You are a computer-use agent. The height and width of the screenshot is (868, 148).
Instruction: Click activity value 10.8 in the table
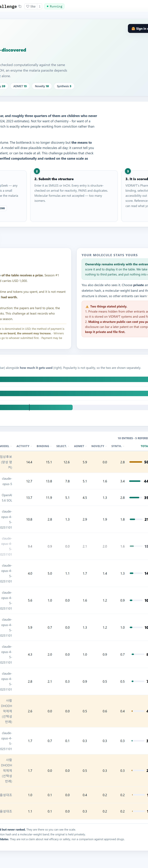29,519
